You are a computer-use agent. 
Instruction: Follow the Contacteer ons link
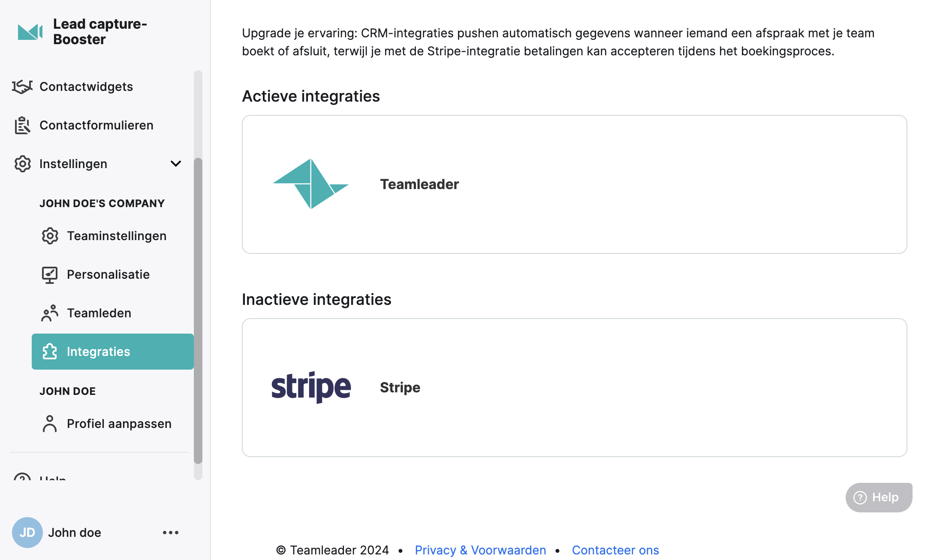(615, 550)
